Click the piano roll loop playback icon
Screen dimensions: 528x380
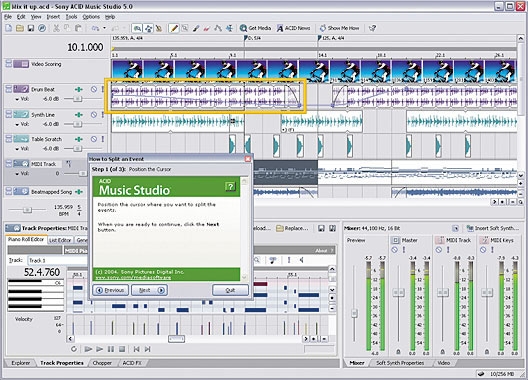coord(74,349)
